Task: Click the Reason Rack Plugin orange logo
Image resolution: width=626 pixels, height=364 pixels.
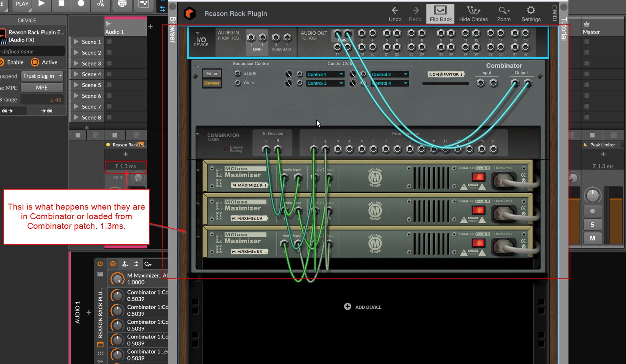Action: click(190, 14)
